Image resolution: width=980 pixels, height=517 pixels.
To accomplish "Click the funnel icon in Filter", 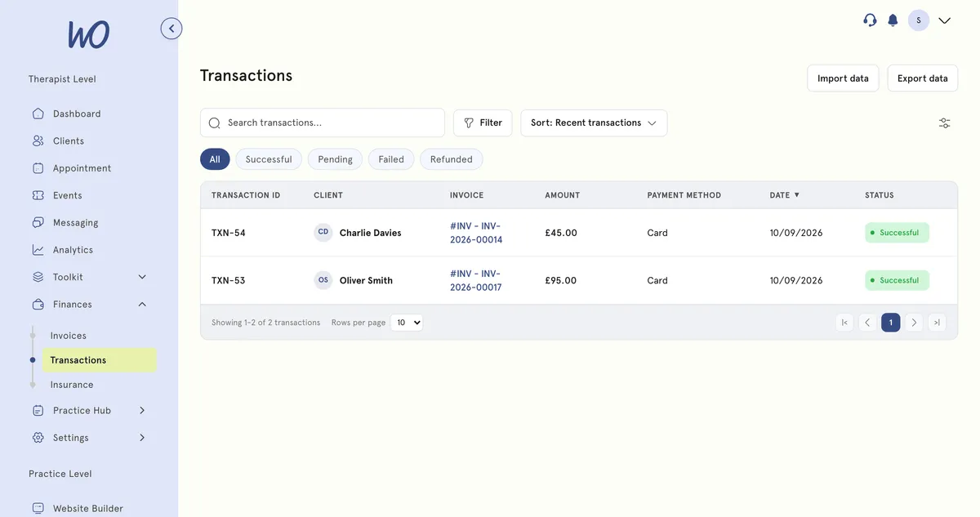I will pyautogui.click(x=469, y=123).
